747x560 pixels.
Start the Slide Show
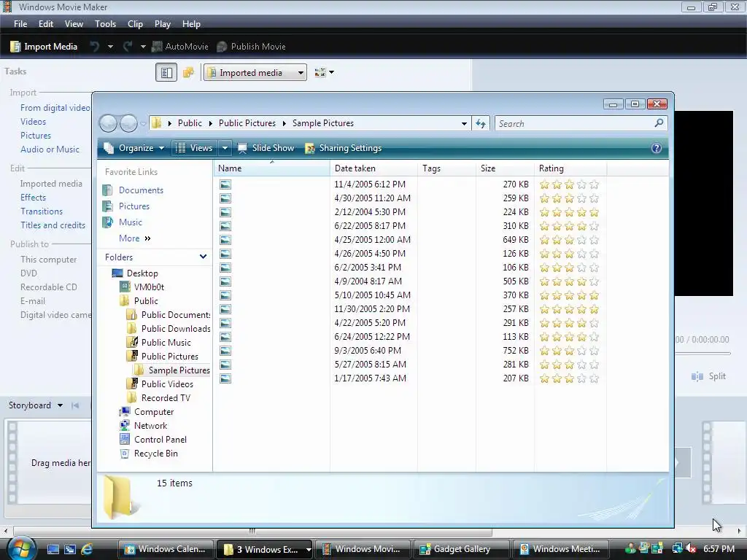(x=266, y=148)
